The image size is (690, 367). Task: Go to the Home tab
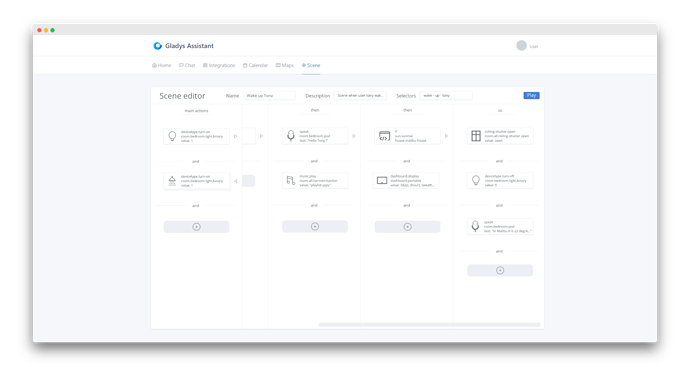coord(161,65)
